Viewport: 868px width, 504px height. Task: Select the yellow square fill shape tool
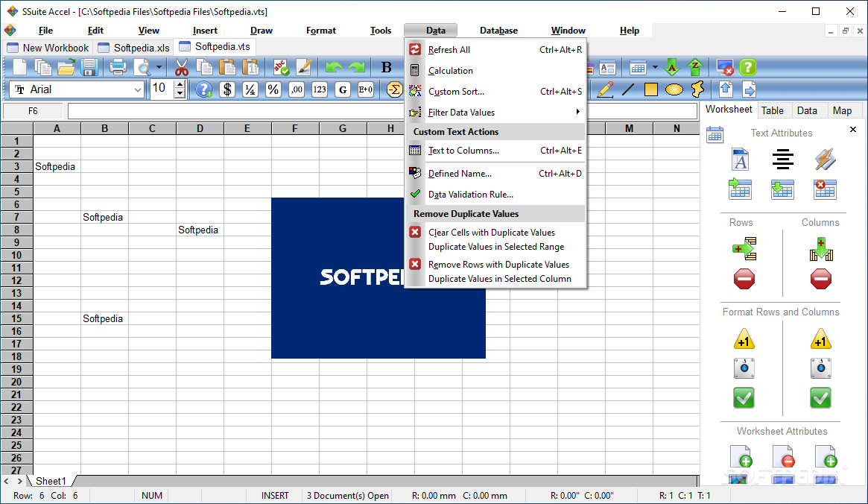pos(651,89)
